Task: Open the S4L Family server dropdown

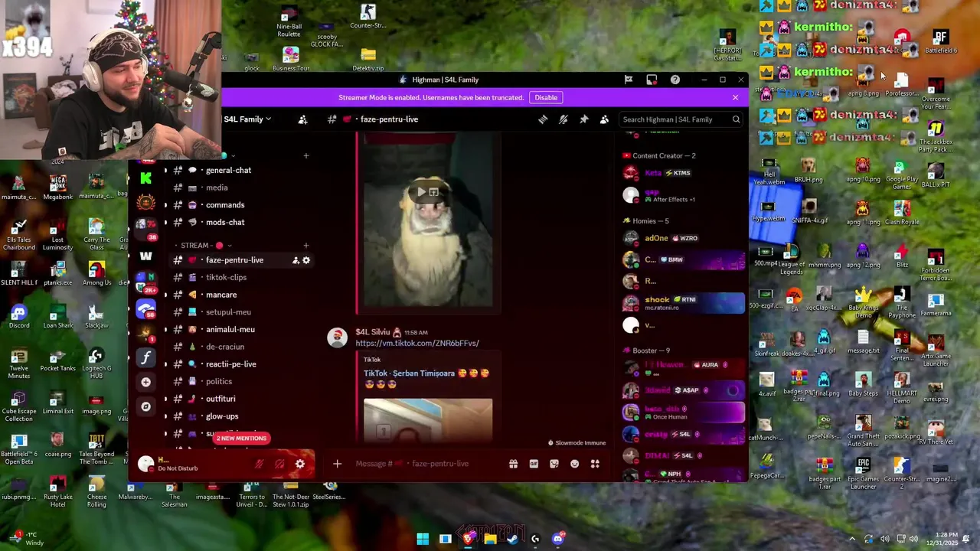Action: point(247,119)
